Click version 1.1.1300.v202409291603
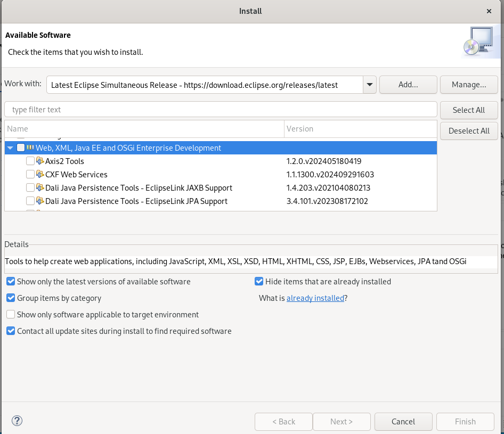The image size is (504, 434). 330,175
